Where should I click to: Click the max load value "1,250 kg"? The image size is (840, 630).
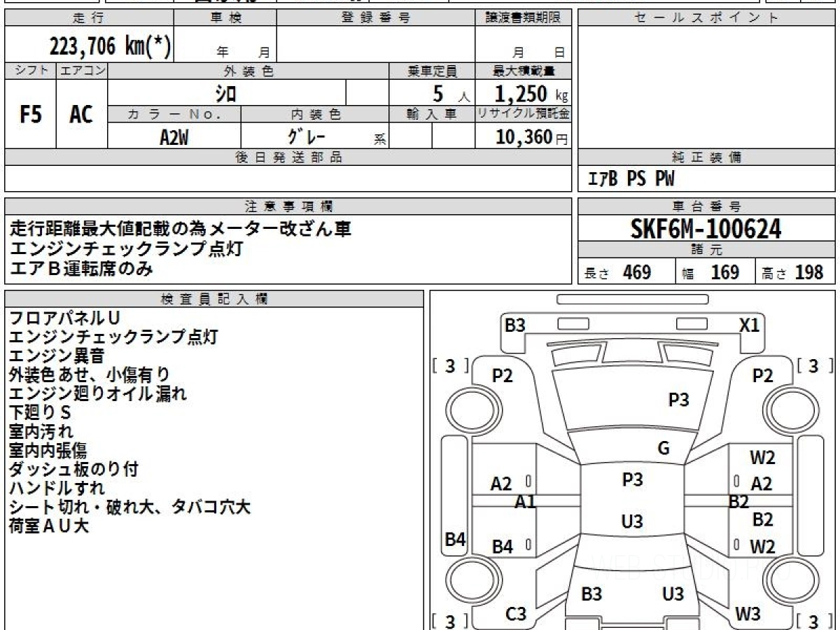pyautogui.click(x=531, y=94)
